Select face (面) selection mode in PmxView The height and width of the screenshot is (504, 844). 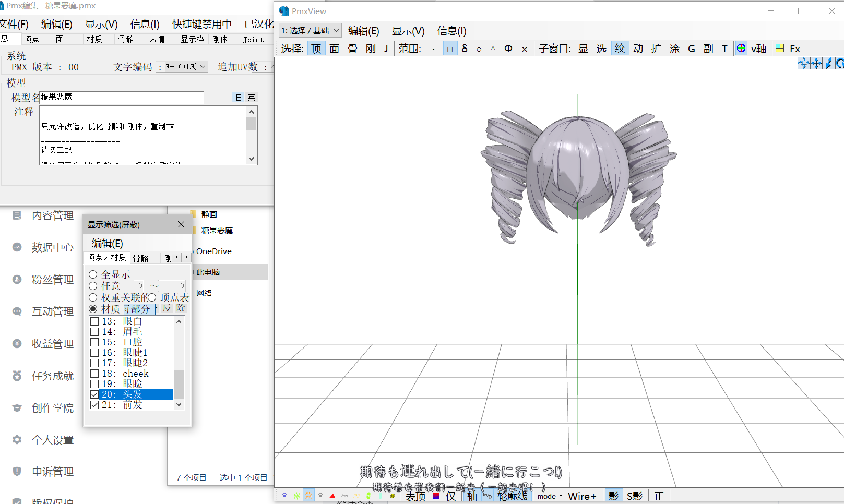335,49
